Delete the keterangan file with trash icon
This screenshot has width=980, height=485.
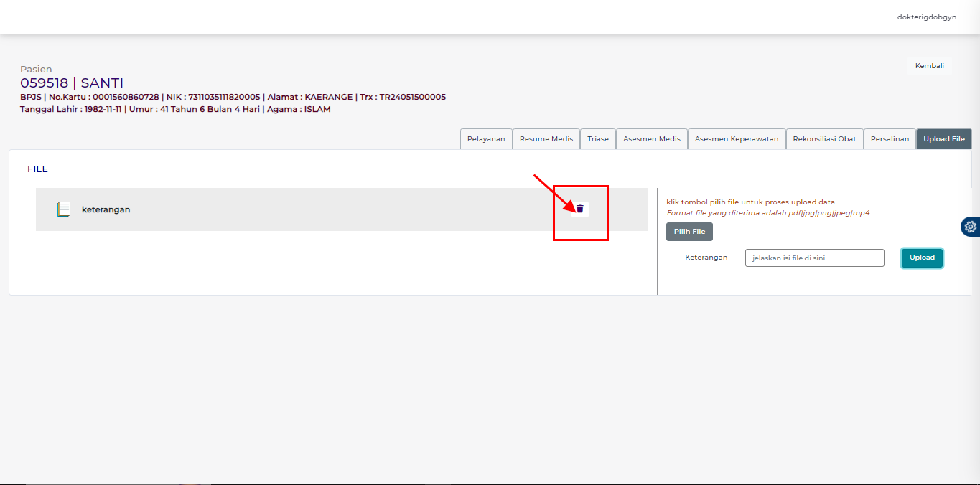[580, 209]
